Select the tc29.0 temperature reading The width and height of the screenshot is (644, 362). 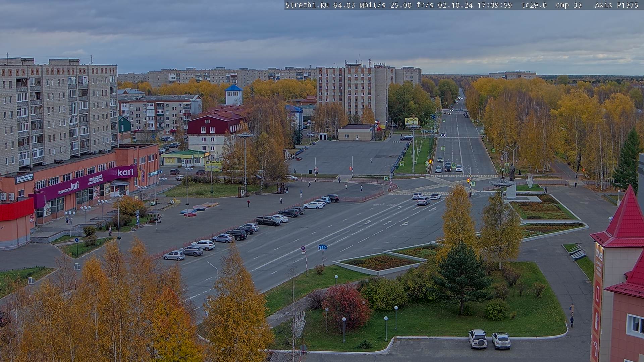click(534, 5)
